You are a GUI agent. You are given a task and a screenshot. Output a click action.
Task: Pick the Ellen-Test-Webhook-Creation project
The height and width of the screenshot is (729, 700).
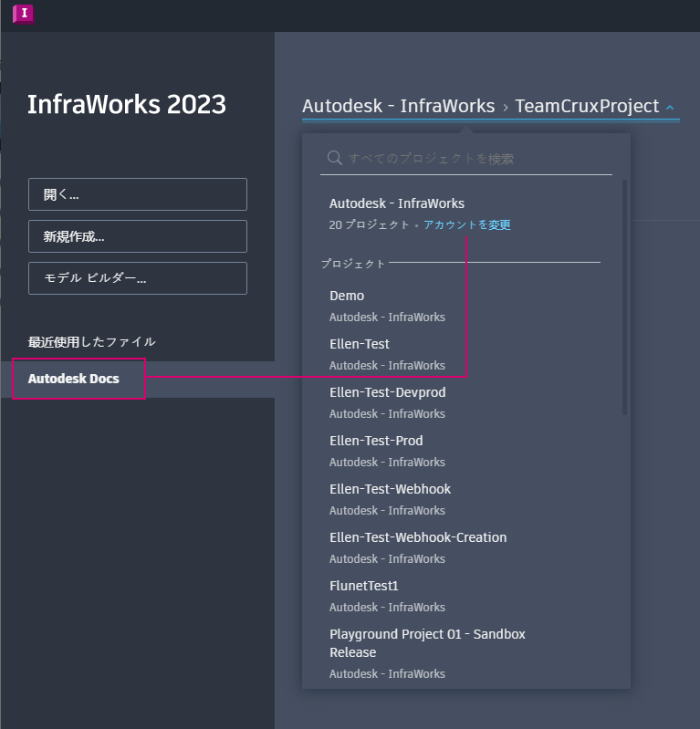418,538
